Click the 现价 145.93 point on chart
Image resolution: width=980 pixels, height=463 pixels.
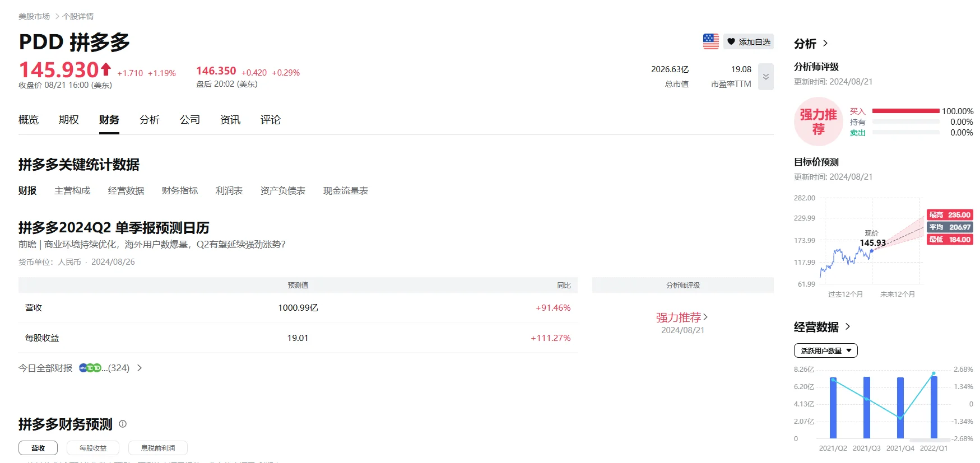tap(872, 250)
